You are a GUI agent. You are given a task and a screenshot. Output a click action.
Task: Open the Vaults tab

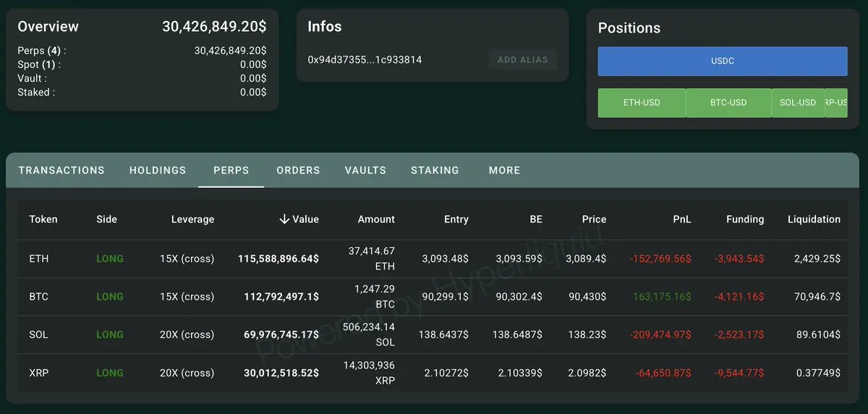tap(365, 171)
